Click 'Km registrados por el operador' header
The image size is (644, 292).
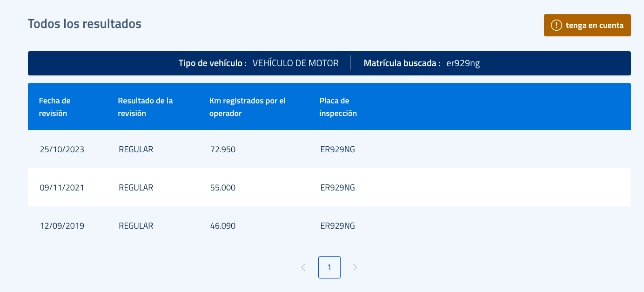(248, 107)
